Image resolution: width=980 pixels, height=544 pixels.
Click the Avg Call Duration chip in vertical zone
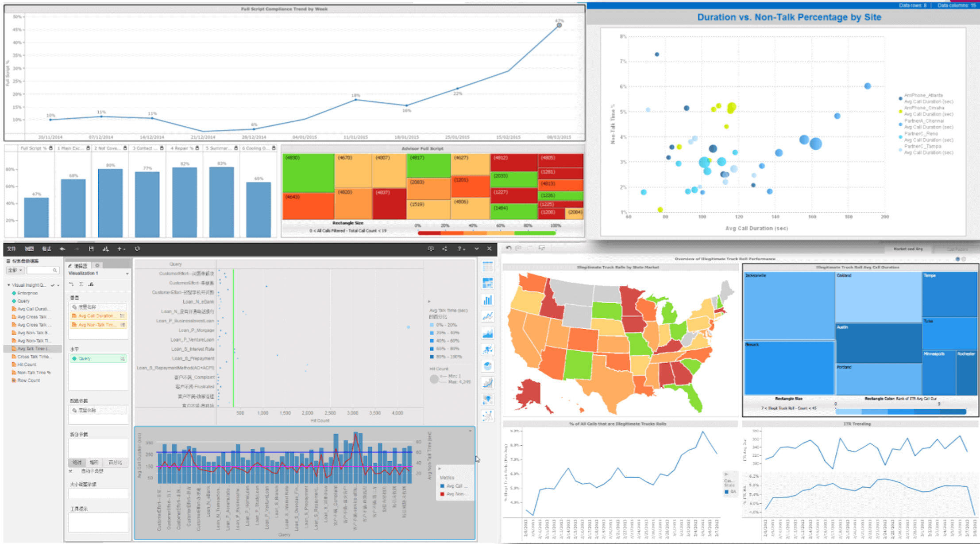pos(98,316)
